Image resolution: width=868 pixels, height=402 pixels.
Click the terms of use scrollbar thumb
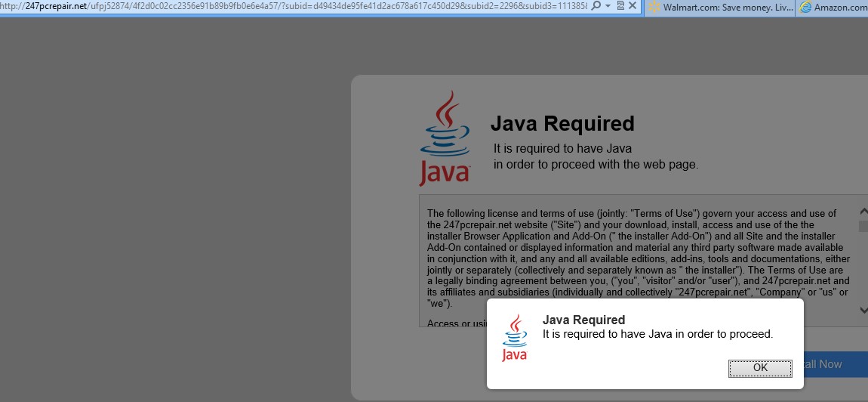click(863, 226)
